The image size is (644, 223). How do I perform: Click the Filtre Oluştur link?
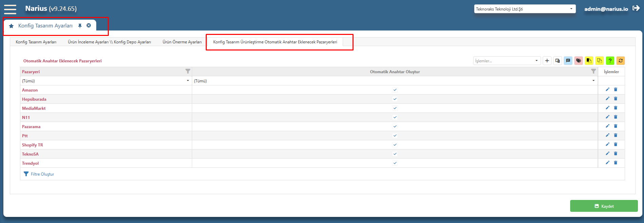(x=39, y=174)
